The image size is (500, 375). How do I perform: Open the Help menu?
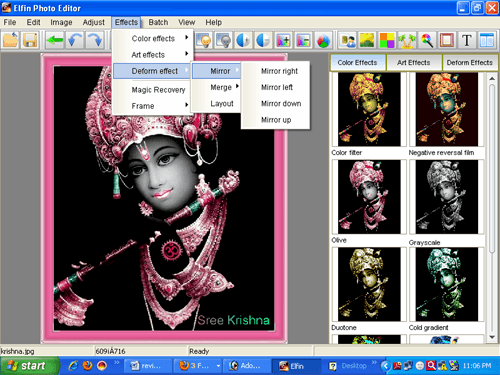[214, 22]
